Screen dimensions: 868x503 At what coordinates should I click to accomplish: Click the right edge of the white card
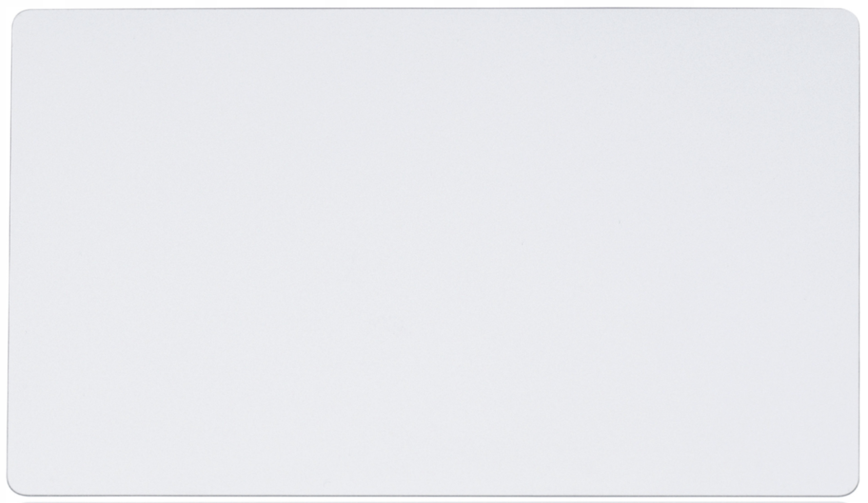(859, 253)
